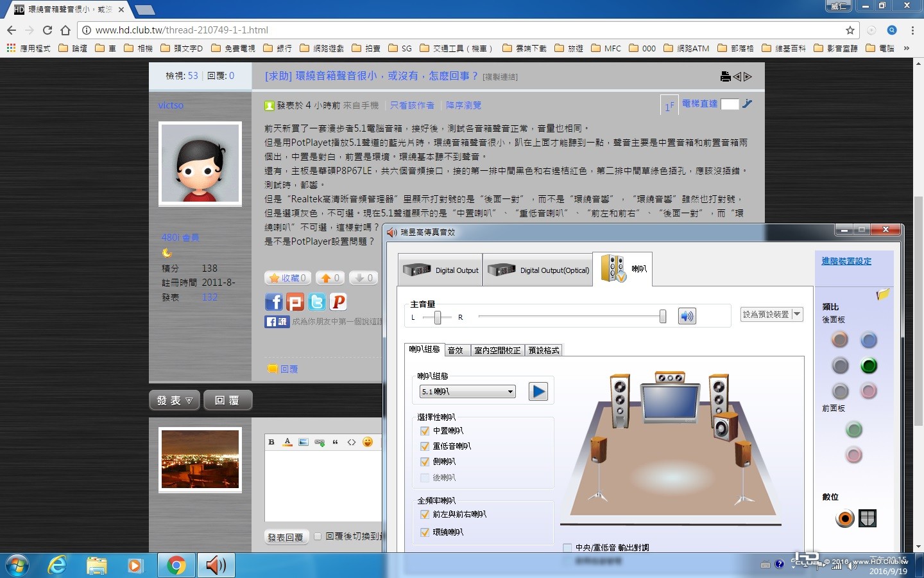The height and width of the screenshot is (578, 924).
Task: Click the orange rear panel audio jack
Action: tap(839, 339)
